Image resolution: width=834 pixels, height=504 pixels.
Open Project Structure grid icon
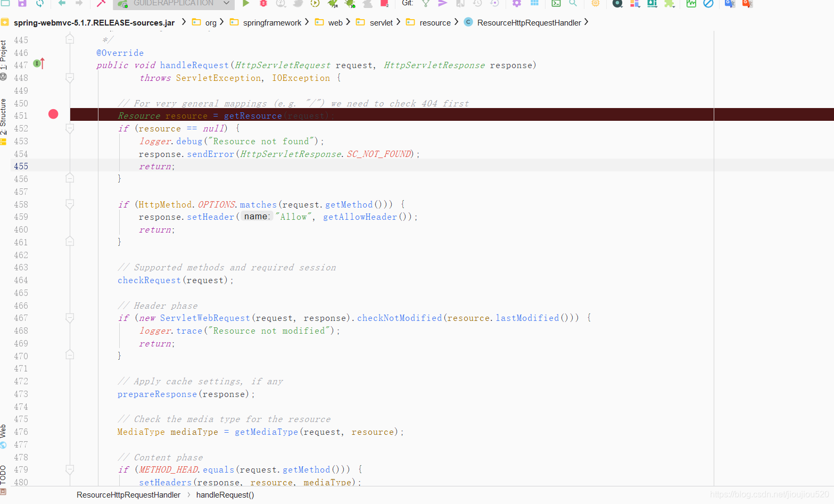534,3
